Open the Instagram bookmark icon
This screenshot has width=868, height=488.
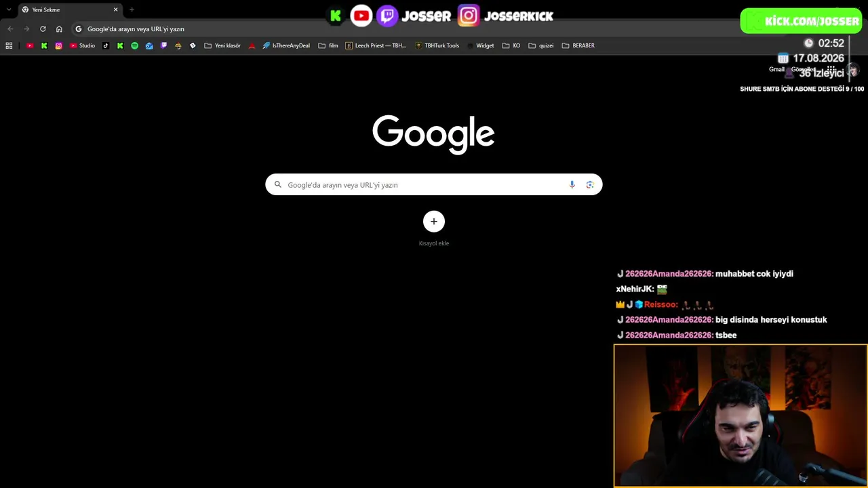pos(59,45)
